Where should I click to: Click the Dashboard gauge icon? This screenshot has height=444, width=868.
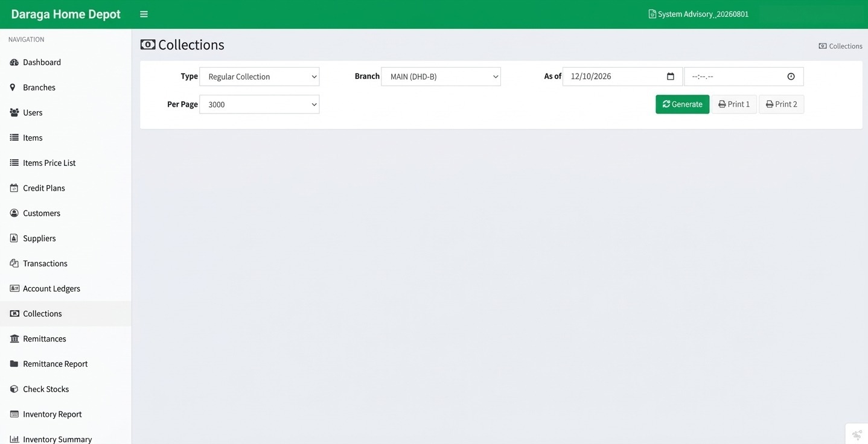tap(14, 62)
